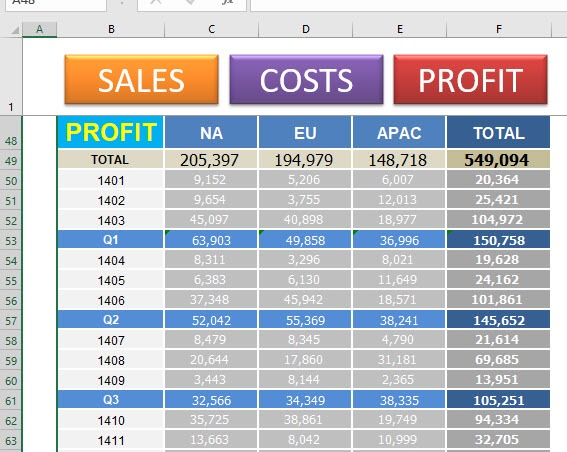Click period label 1409

[110, 380]
